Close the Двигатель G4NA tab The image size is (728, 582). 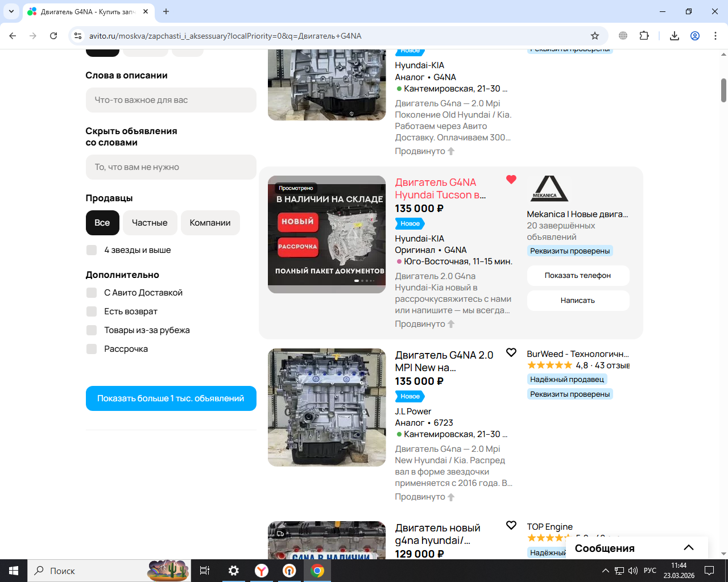pos(146,11)
